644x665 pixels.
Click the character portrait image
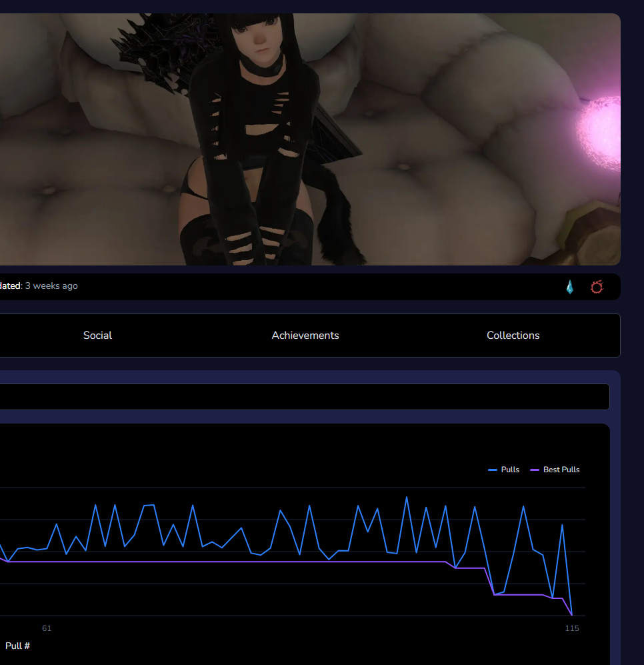coord(311,139)
